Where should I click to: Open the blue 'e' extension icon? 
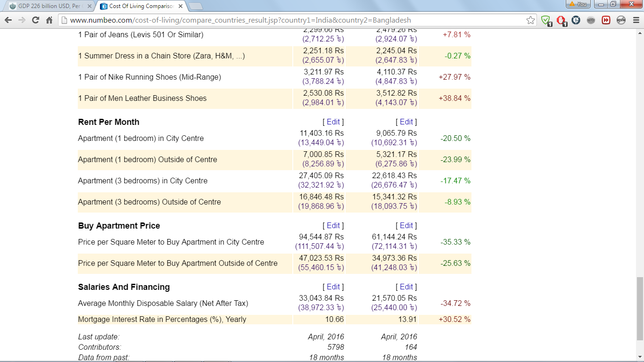point(576,20)
